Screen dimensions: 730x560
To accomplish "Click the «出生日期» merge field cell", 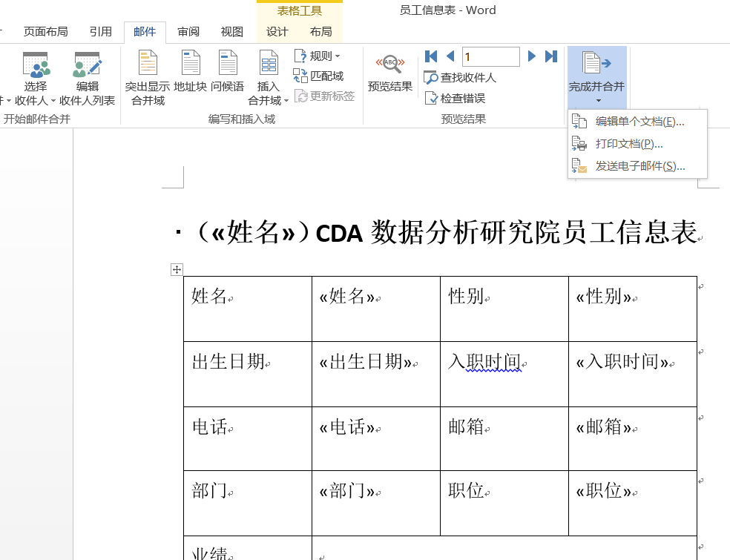I will (376, 375).
